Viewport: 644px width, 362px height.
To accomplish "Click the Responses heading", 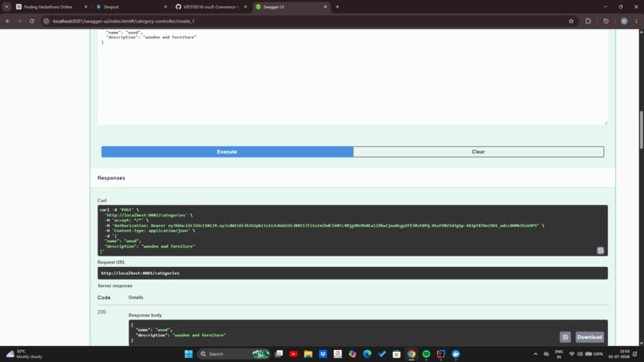I will (111, 178).
